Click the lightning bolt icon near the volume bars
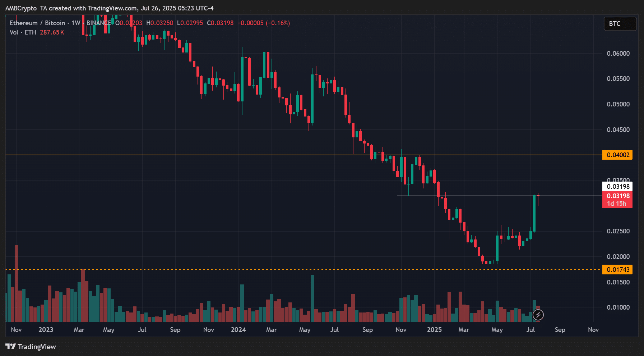 (x=538, y=315)
